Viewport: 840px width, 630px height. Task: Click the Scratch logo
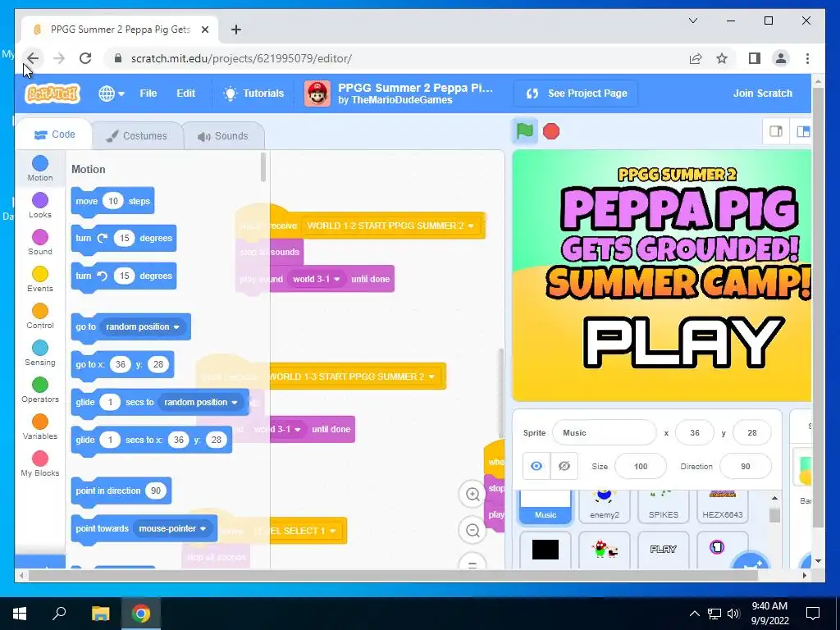click(x=52, y=94)
